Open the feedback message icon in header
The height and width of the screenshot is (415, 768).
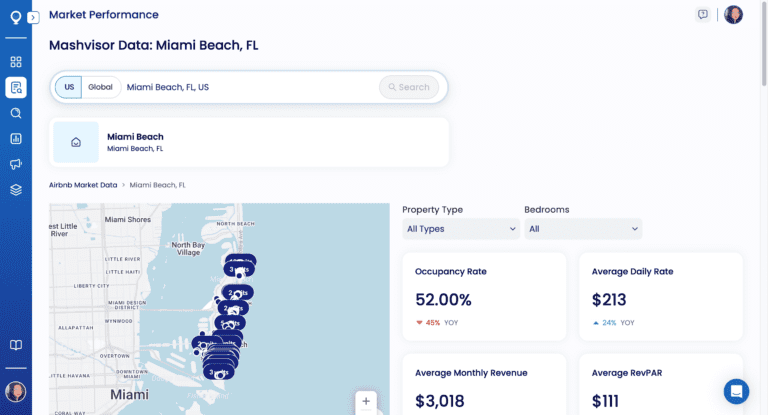[x=703, y=15]
